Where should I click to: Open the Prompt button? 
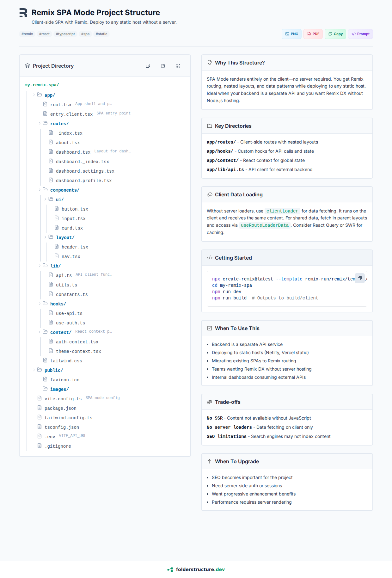360,34
